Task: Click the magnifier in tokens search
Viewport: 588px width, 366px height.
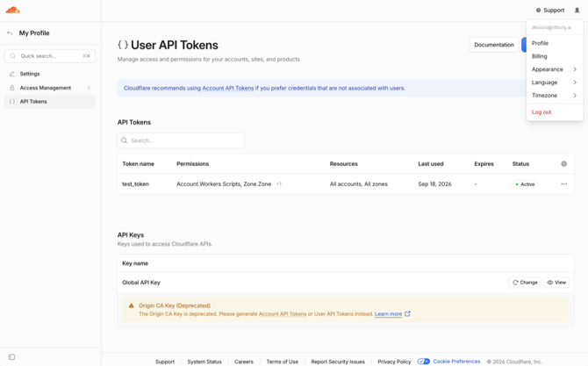Action: pos(124,140)
